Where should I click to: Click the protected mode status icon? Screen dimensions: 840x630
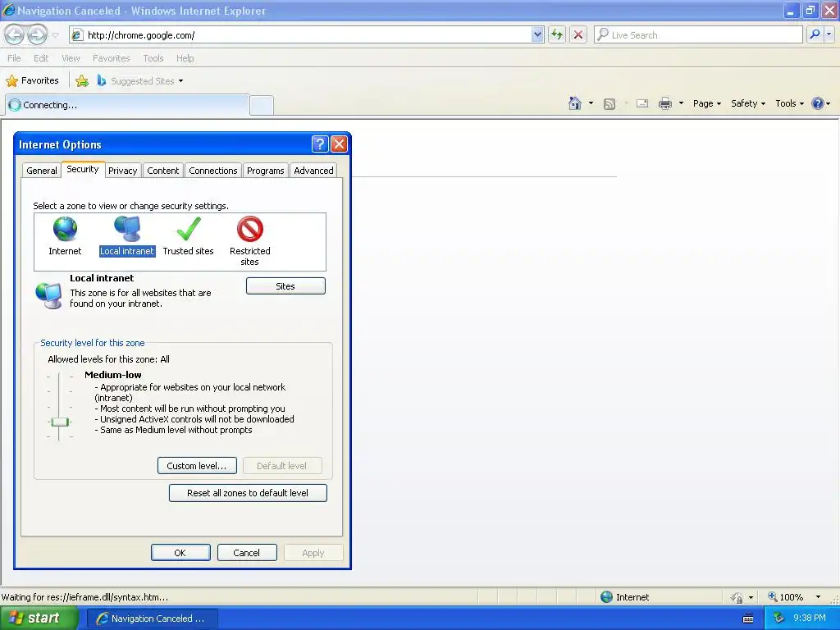coord(737,597)
